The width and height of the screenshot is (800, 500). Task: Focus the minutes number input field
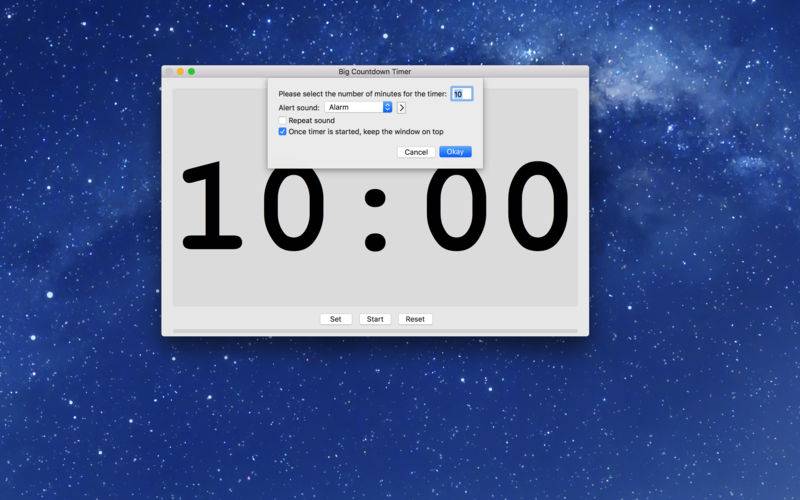coord(461,94)
